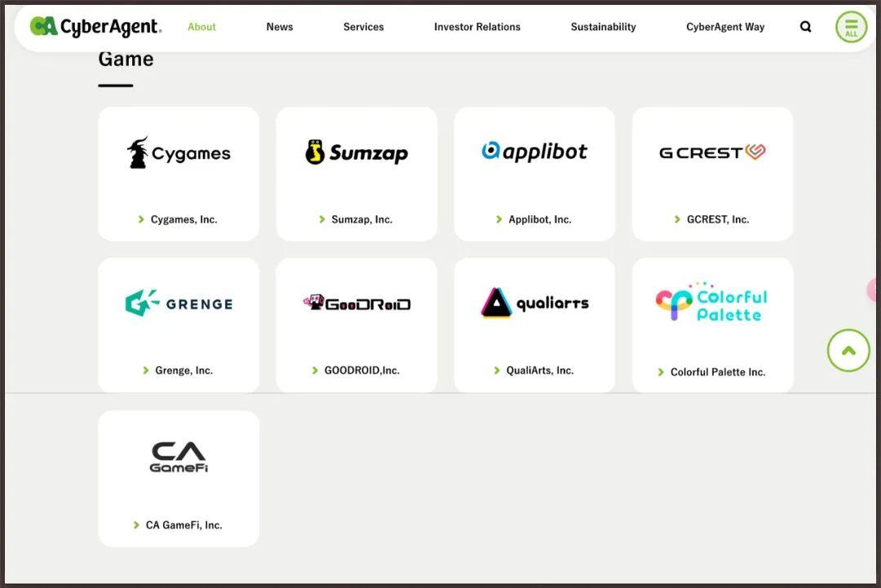
Task: Go to the News menu
Action: point(279,27)
